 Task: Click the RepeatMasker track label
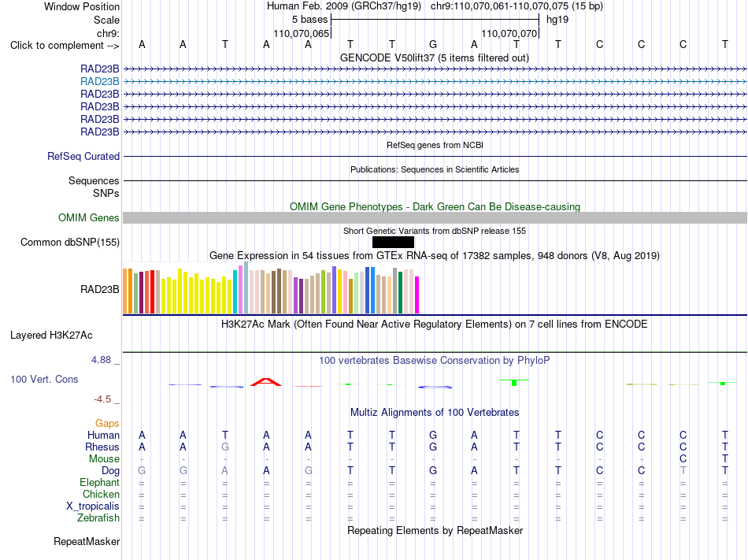click(87, 542)
